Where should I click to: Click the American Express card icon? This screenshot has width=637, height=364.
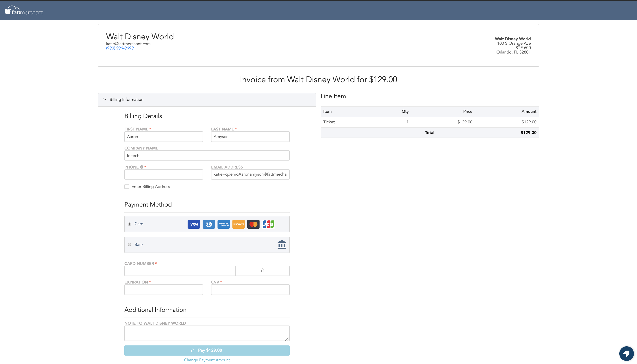[x=223, y=224]
